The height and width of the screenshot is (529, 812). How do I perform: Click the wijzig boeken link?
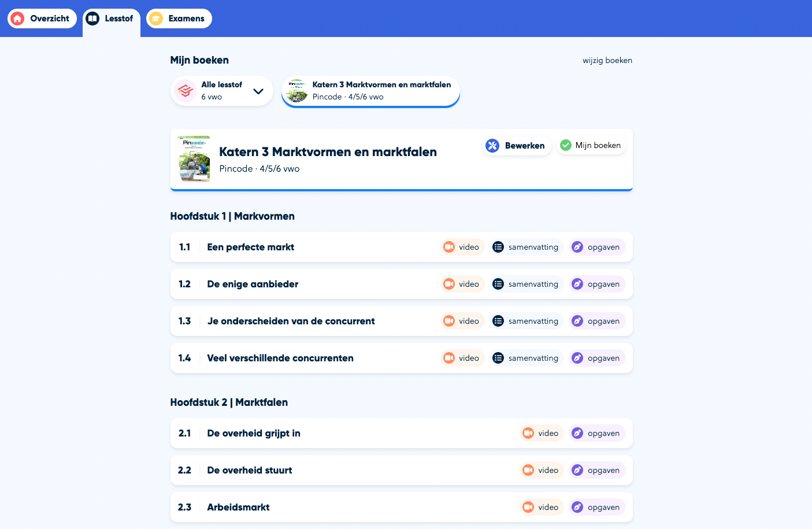(x=607, y=60)
